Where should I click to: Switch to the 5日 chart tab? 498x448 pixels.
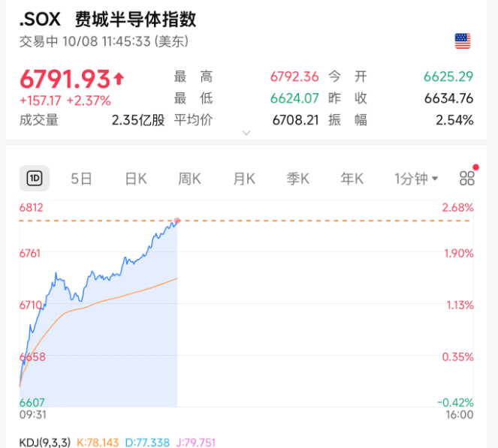tap(81, 179)
